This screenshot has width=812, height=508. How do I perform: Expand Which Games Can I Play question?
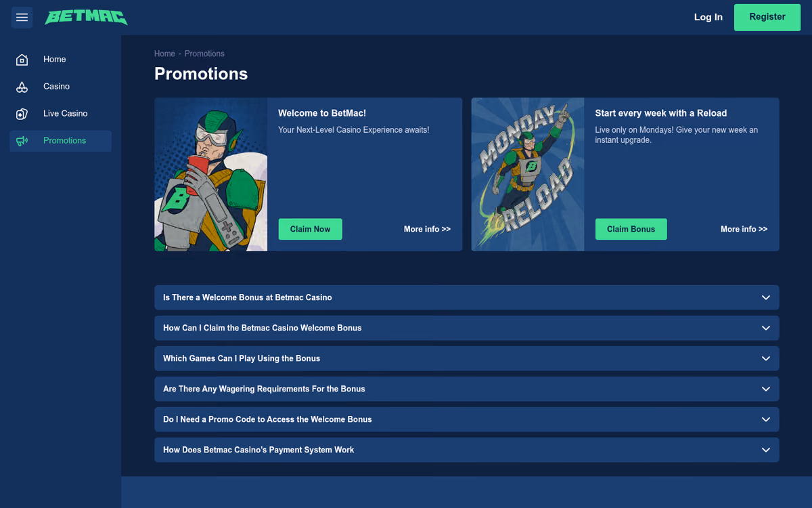[467, 358]
